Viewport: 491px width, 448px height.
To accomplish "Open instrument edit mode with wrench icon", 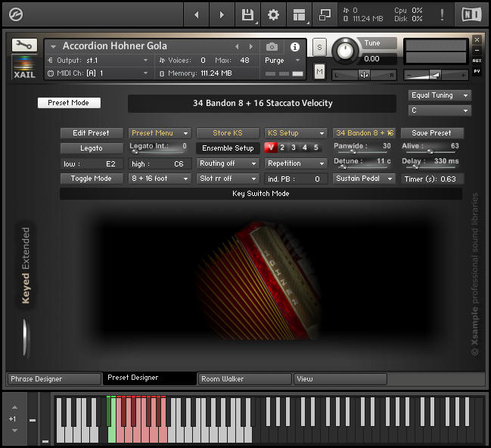I will click(x=24, y=45).
